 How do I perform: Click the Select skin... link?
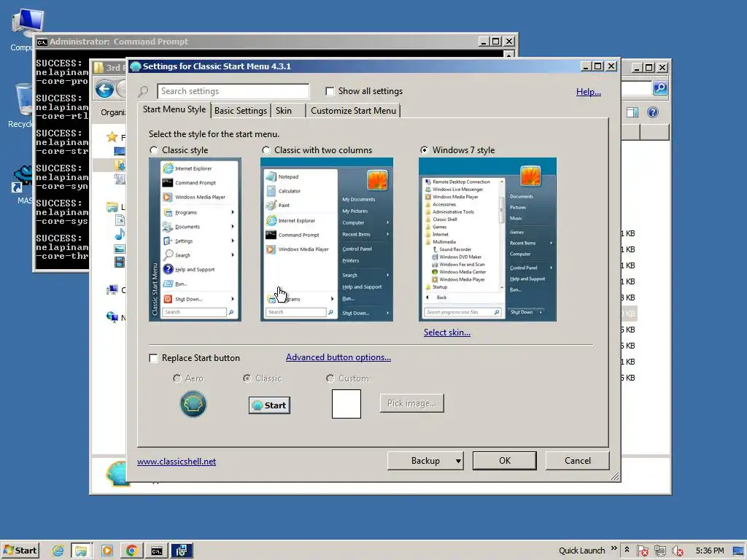[x=447, y=332]
